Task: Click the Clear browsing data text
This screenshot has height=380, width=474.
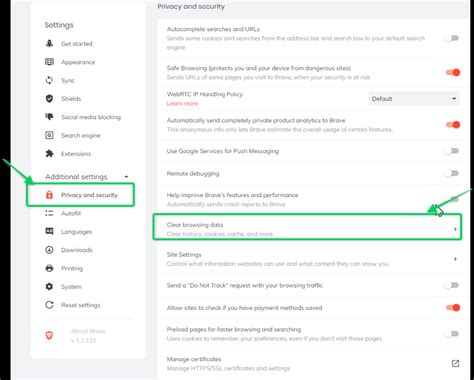Action: coord(195,225)
